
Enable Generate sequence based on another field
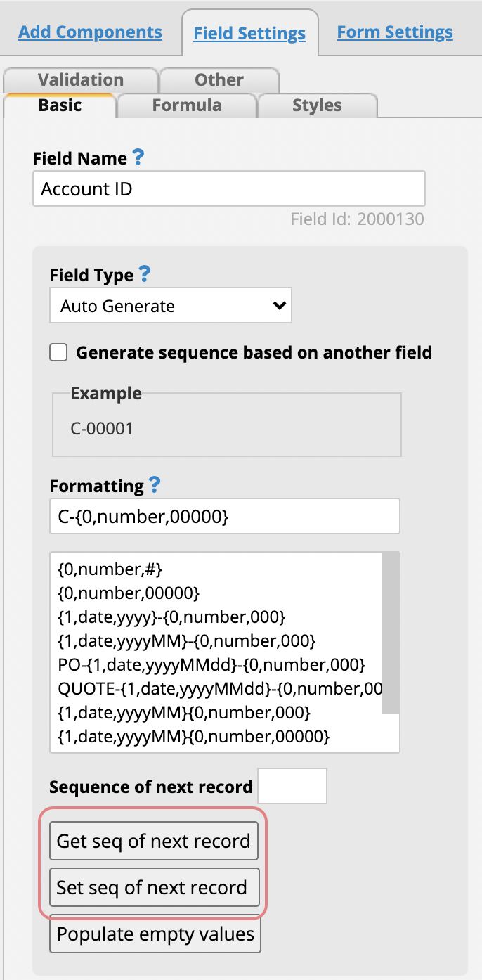point(58,352)
